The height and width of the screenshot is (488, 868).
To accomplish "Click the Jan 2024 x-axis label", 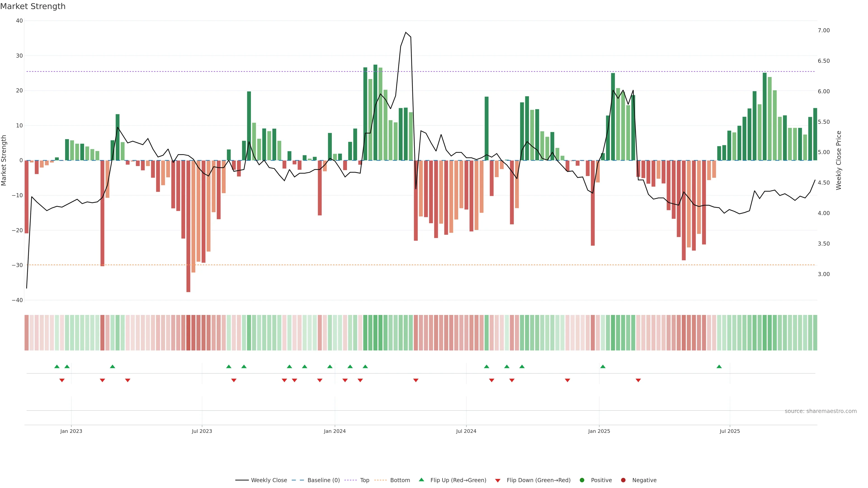I will point(335,431).
